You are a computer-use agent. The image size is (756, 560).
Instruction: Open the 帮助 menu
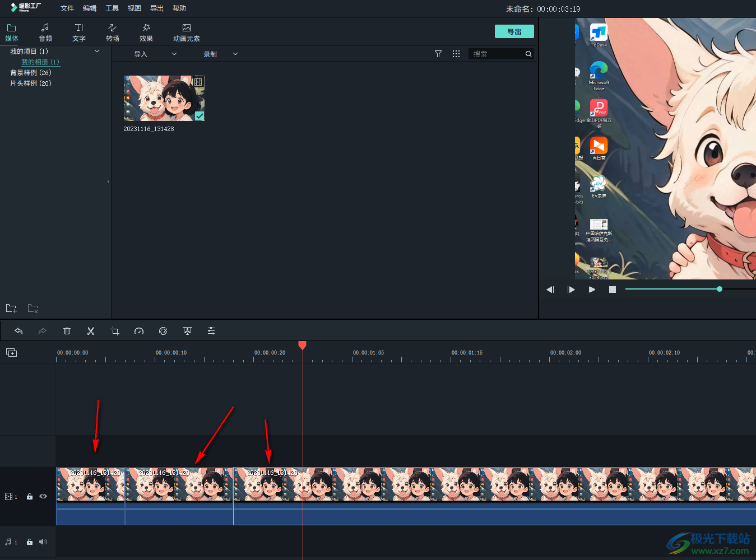179,8
